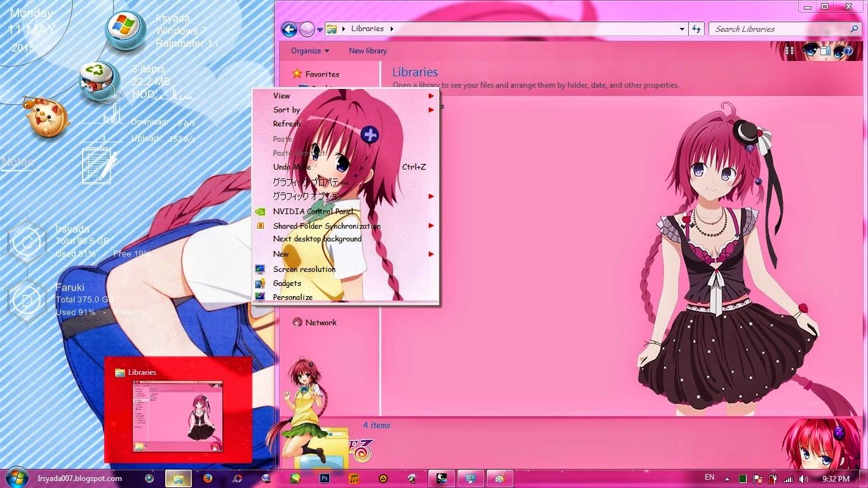
Task: Click the Back navigation arrow in Explorer
Action: (x=289, y=29)
